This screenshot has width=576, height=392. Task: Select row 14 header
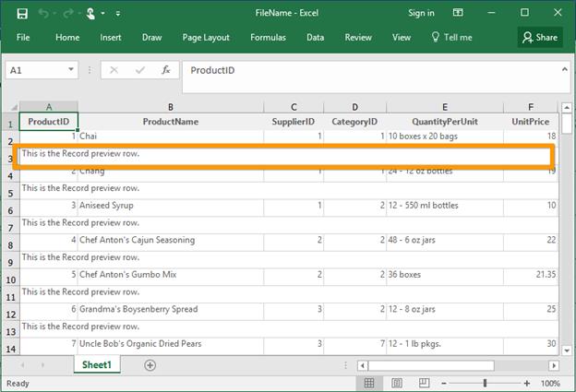(11, 347)
